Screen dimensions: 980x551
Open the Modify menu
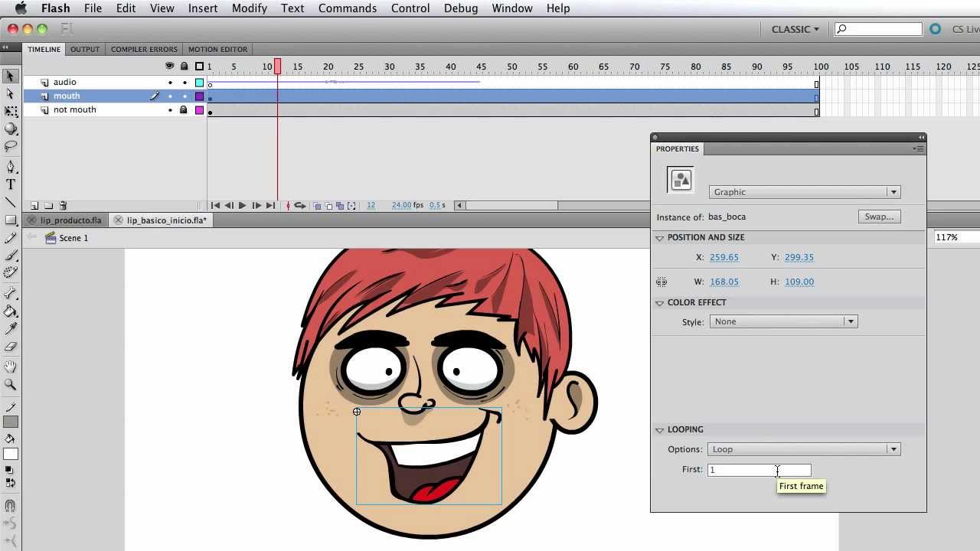249,8
